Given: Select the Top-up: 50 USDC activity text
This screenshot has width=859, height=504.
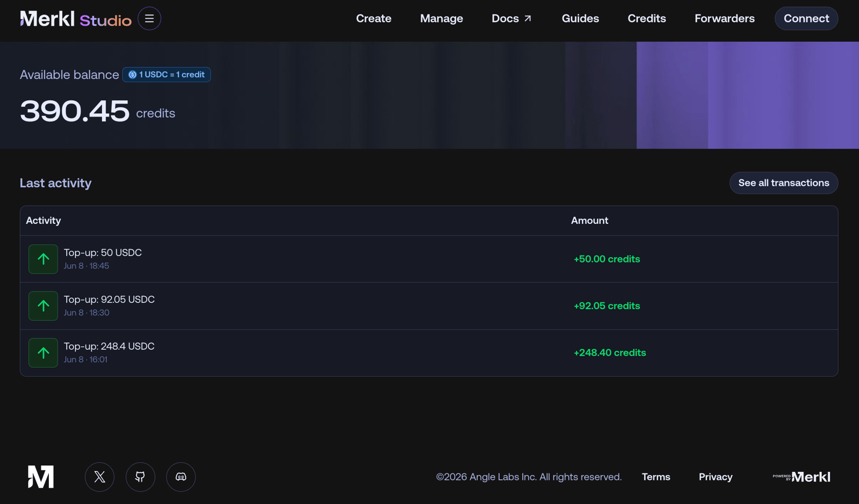Looking at the screenshot, I should 103,252.
